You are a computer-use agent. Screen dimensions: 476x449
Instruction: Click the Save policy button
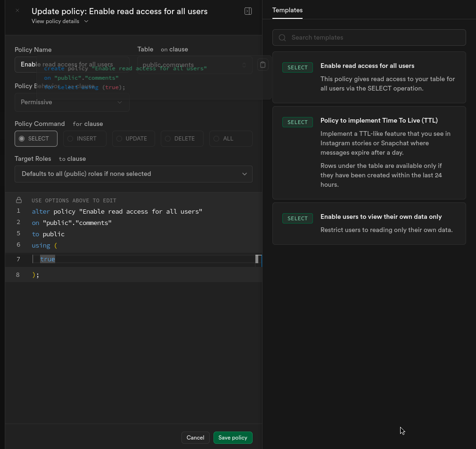tap(233, 438)
